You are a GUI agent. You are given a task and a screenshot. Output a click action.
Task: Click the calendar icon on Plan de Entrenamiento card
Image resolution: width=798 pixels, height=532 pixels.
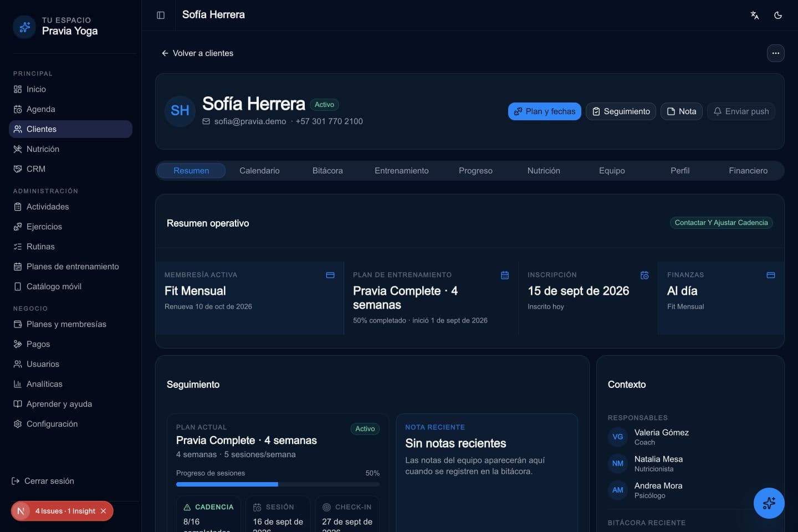pos(505,275)
